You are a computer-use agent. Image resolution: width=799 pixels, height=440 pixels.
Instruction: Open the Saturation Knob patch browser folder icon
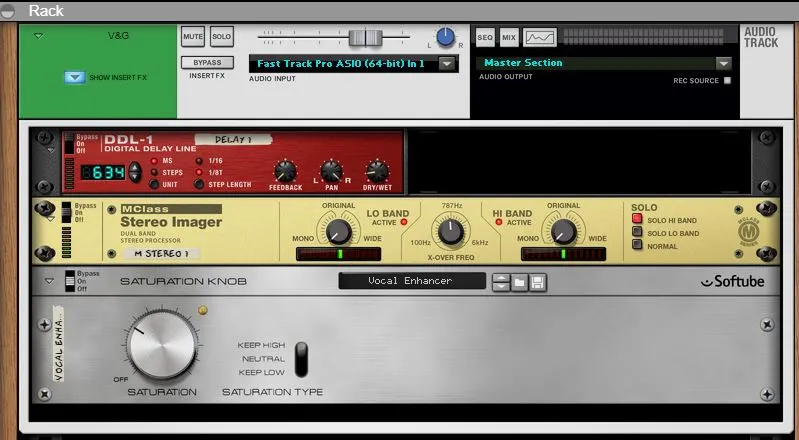click(x=520, y=282)
